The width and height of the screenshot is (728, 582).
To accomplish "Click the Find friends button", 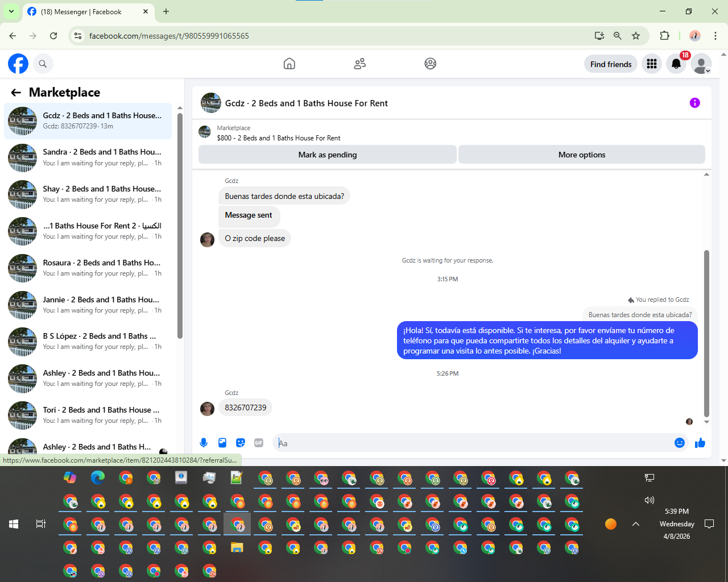I will [x=611, y=64].
